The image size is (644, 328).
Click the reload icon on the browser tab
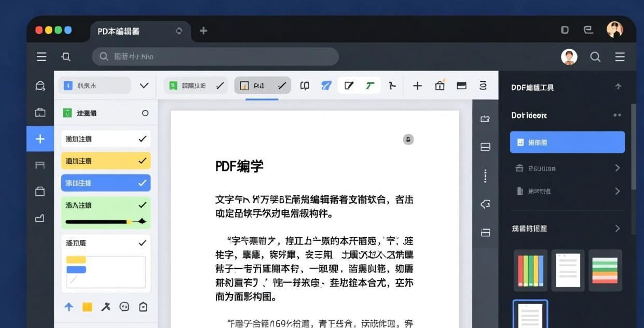pos(179,31)
